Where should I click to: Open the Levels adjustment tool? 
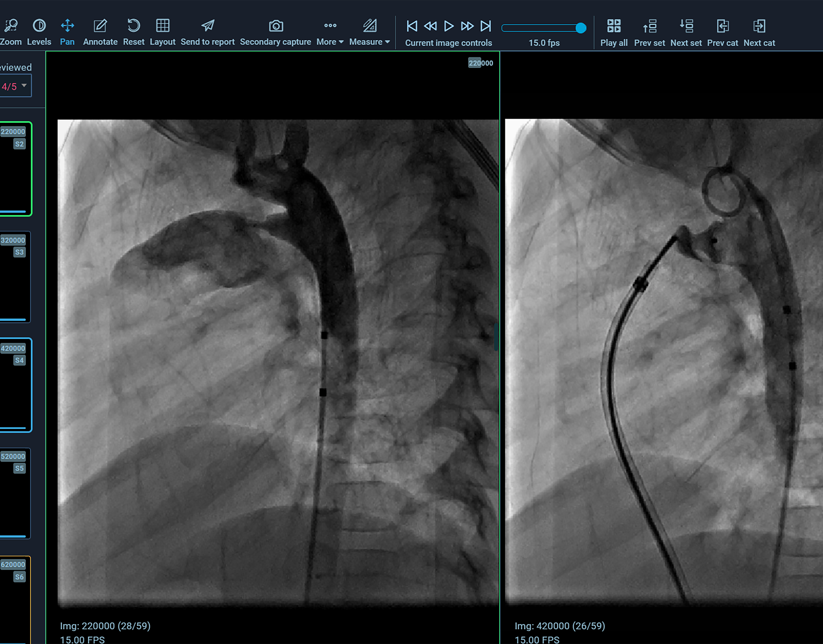click(x=39, y=32)
